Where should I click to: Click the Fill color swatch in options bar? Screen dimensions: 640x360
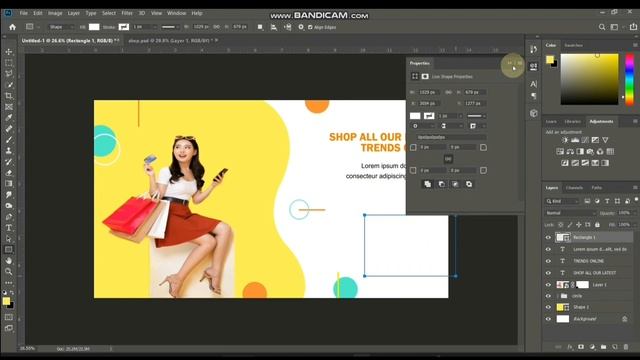point(94,27)
